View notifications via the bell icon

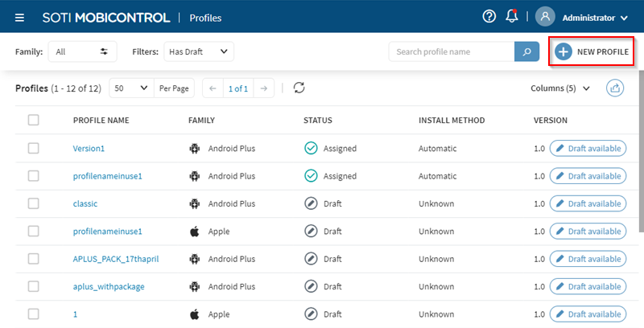click(x=511, y=17)
